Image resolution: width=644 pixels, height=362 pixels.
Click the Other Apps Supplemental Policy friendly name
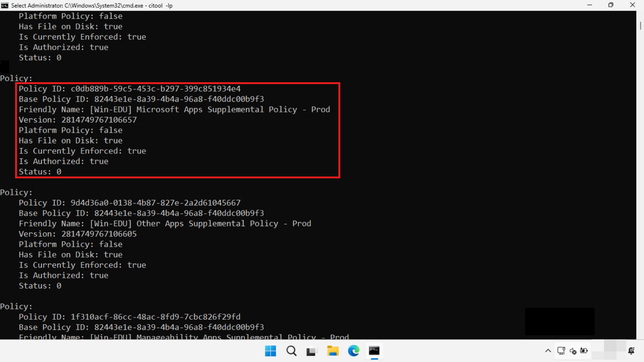165,224
